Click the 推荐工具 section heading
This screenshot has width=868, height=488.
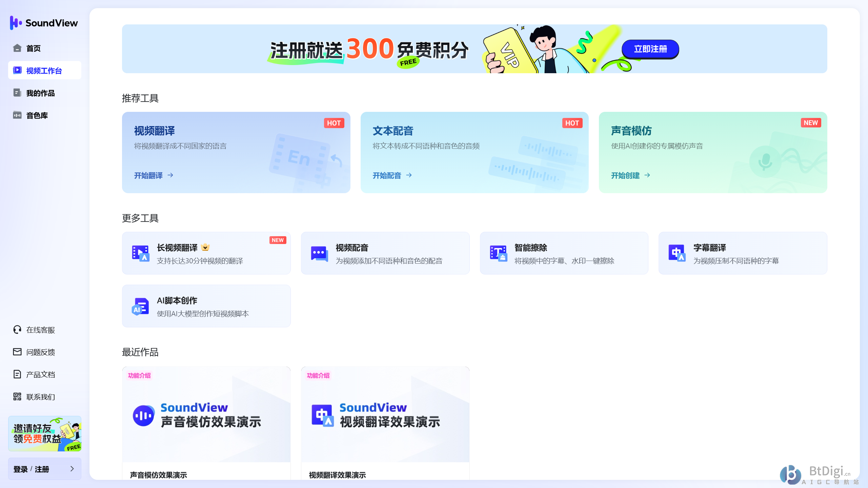140,98
